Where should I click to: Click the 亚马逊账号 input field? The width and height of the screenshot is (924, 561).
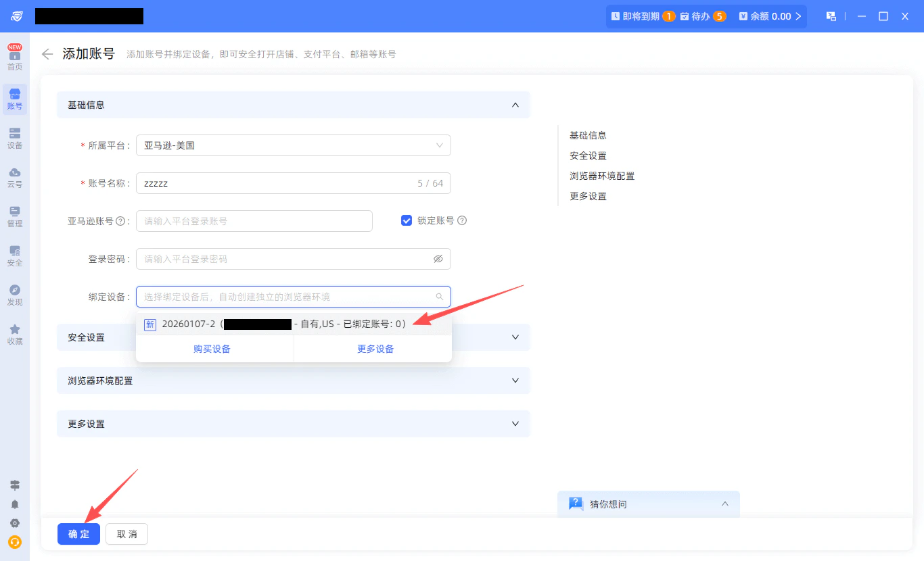pyautogui.click(x=254, y=221)
